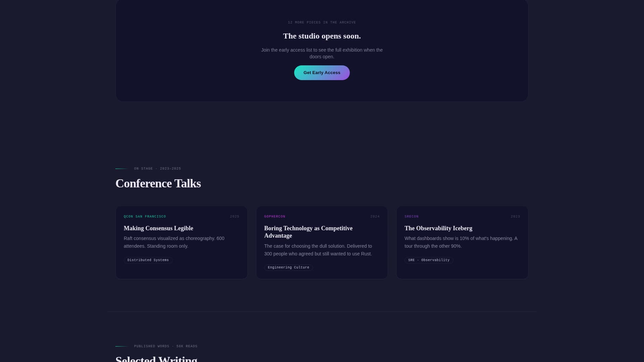Open the Making Consensus Legible talk card
This screenshot has width=644, height=362.
[x=181, y=242]
